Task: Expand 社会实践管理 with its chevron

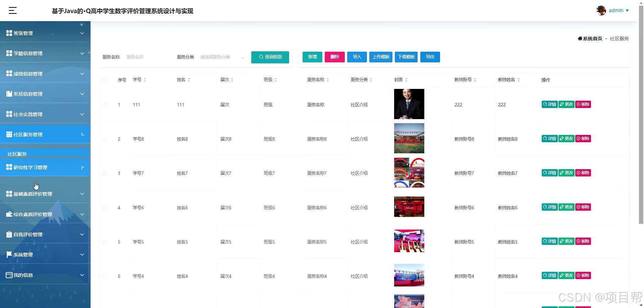Action: click(x=82, y=114)
